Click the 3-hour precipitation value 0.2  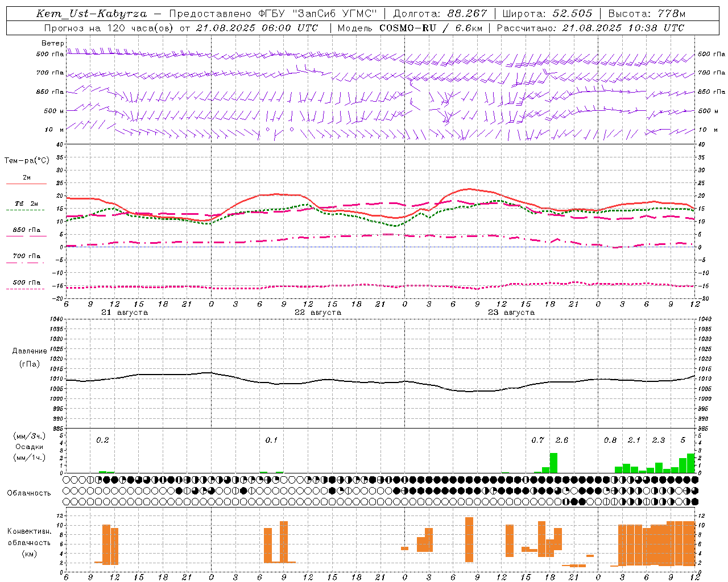click(x=102, y=440)
